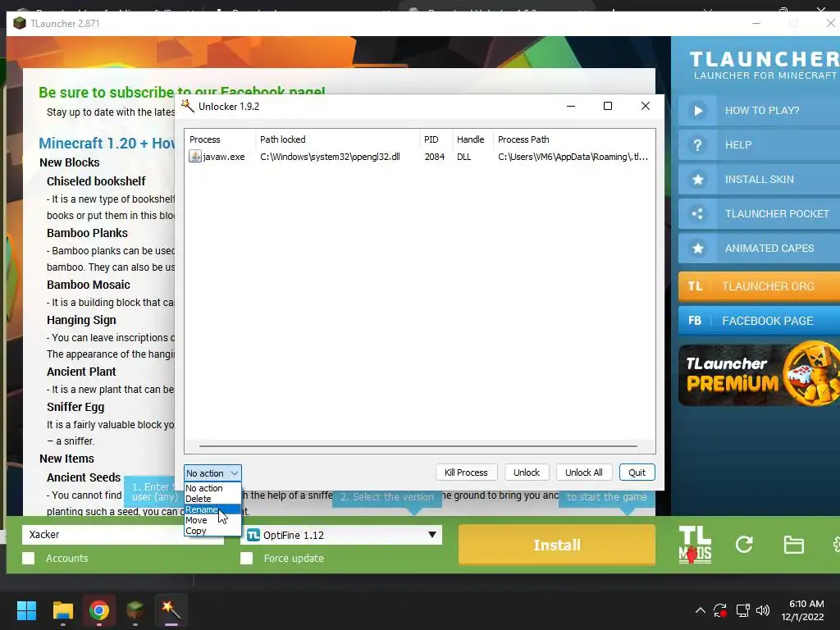The width and height of the screenshot is (840, 630).
Task: Maximize the Unlocker window
Action: (x=608, y=106)
